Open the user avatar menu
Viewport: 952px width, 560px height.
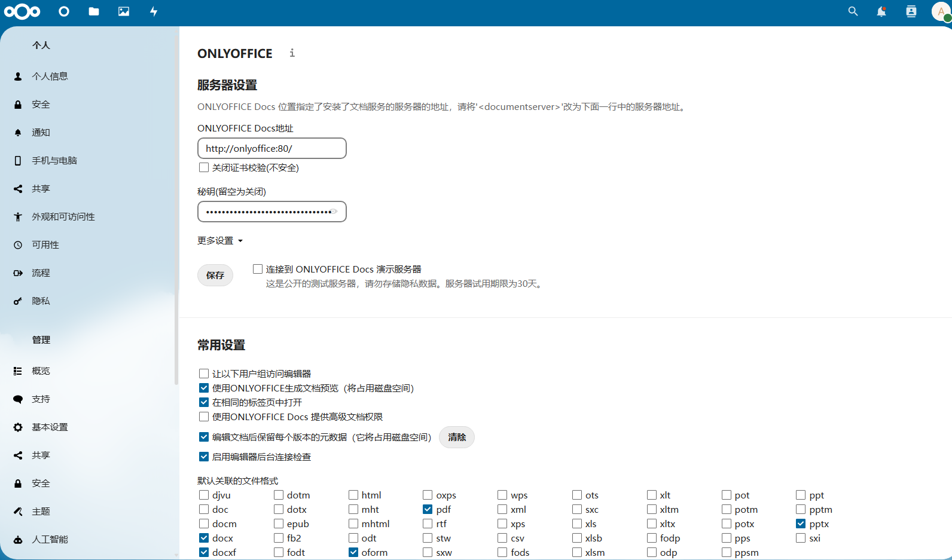coord(941,11)
